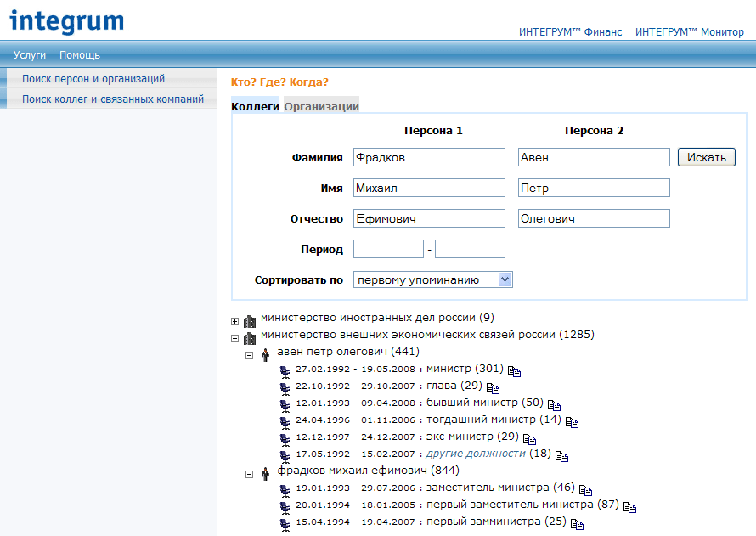Click the заместитель министра (46) position text
Screen dimensions: 756x536
point(500,488)
